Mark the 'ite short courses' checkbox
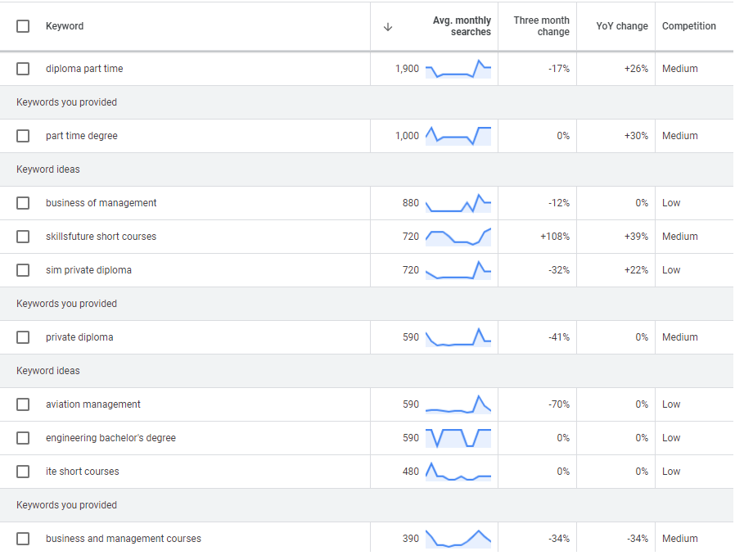 pos(23,472)
